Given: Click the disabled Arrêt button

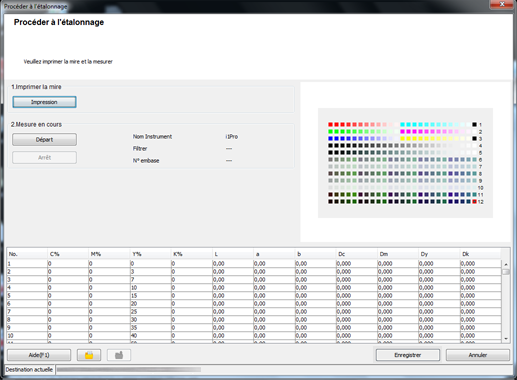Looking at the screenshot, I should pos(44,157).
